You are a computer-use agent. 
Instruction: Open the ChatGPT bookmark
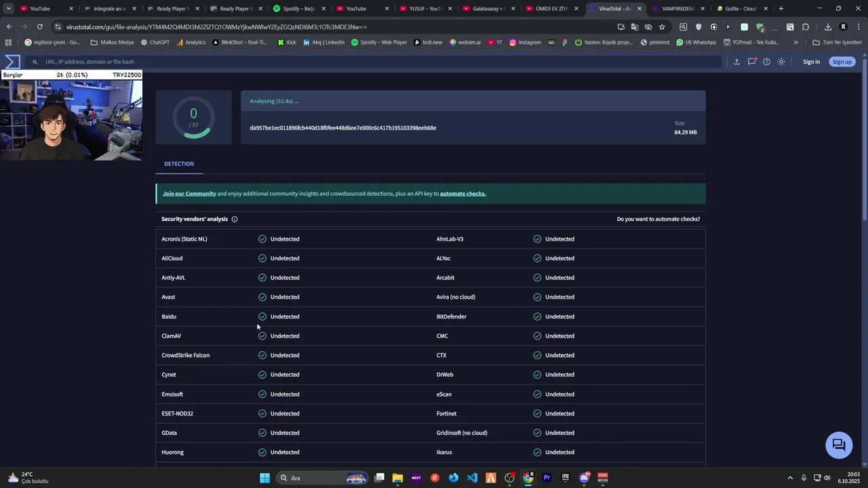[155, 42]
